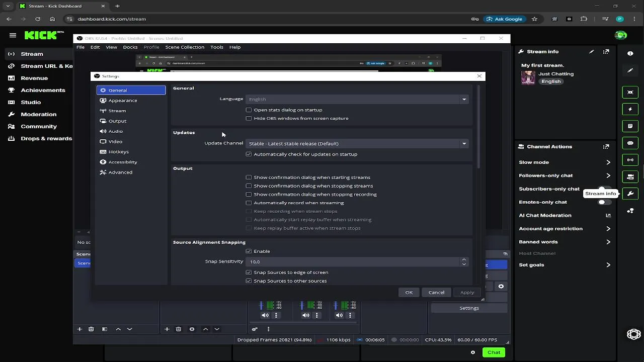This screenshot has width=644, height=362.
Task: Pop out the Channel Actions panel
Action: (x=606, y=147)
